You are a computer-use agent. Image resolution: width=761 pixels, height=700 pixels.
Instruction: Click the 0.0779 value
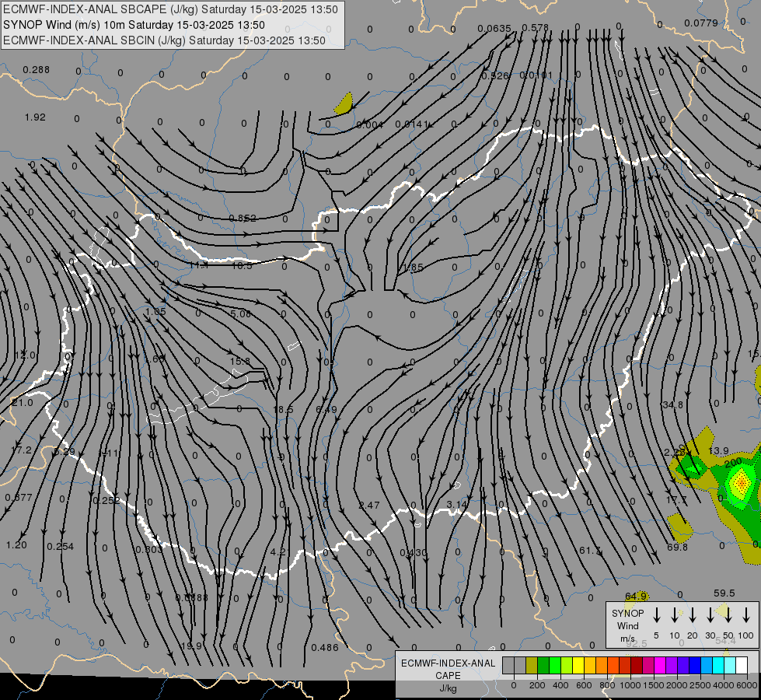coord(701,23)
